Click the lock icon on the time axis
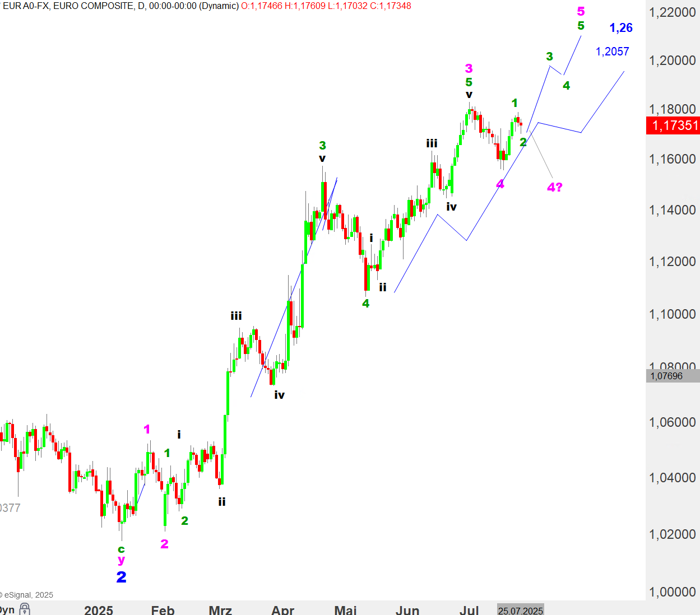The width and height of the screenshot is (700, 615). pyautogui.click(x=24, y=609)
